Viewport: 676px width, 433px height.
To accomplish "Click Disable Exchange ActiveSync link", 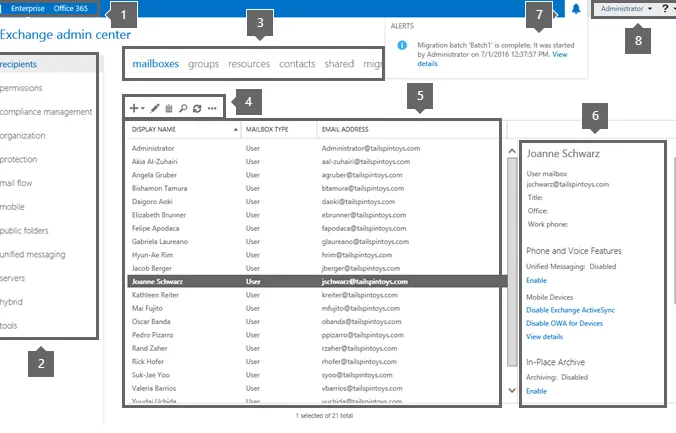I will (x=570, y=310).
